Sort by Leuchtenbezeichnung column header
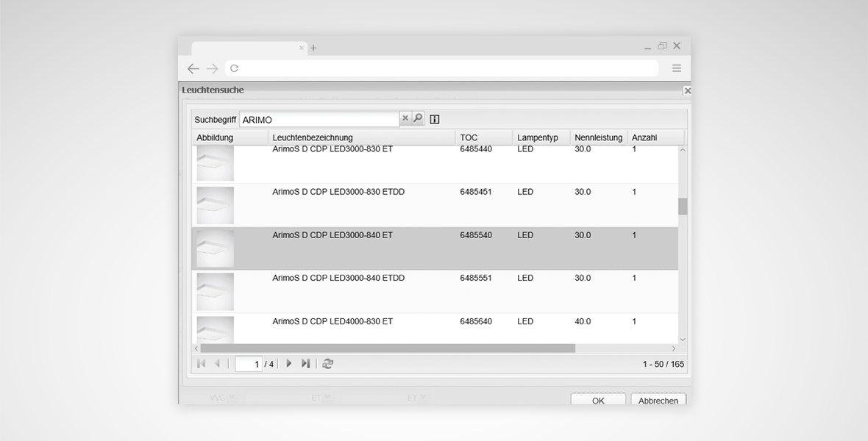The width and height of the screenshot is (868, 441). (361, 137)
